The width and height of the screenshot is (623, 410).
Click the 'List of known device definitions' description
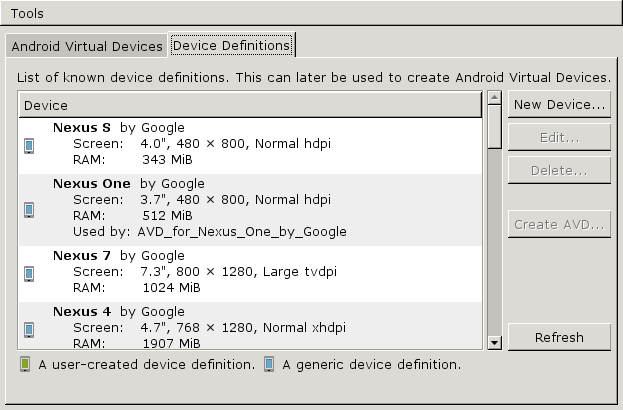tap(313, 77)
